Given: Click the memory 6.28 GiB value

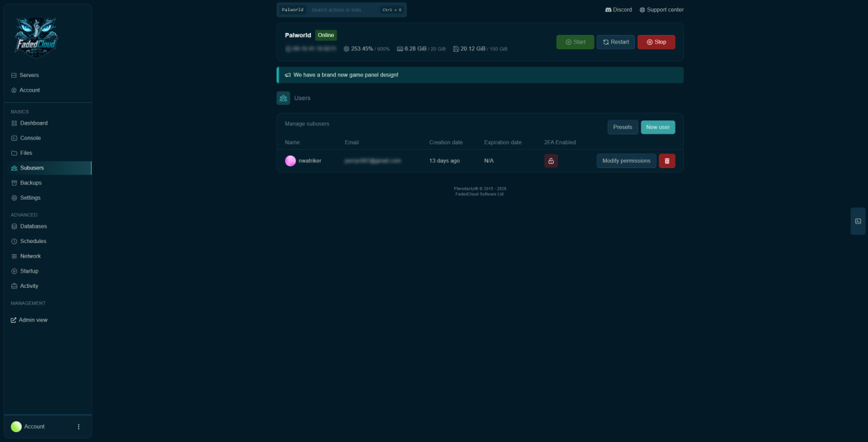Looking at the screenshot, I should [416, 49].
